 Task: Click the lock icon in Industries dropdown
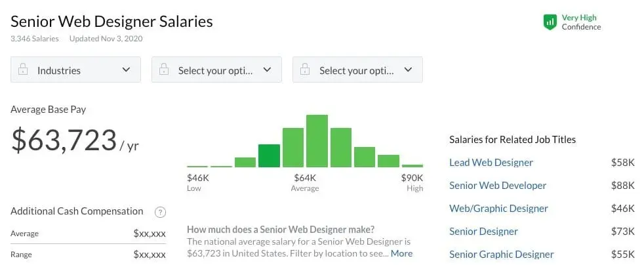tap(23, 70)
